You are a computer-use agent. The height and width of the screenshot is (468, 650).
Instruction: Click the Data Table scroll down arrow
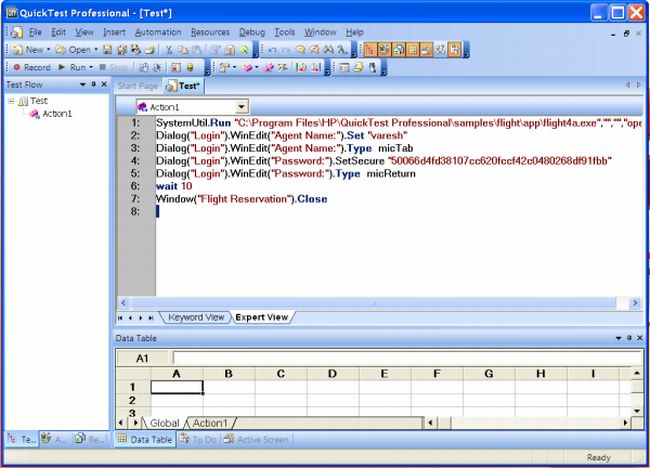[x=637, y=411]
